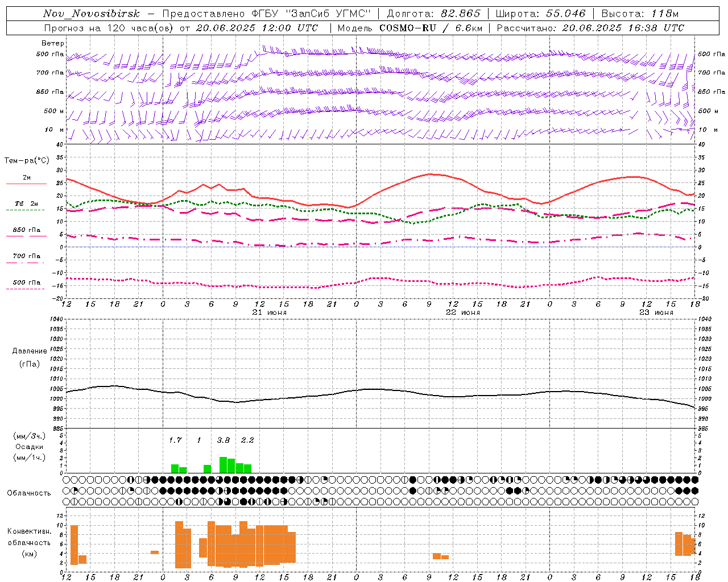This screenshot has width=728, height=582.
Task: Click the precipitation total 1.7
Action: [x=175, y=440]
